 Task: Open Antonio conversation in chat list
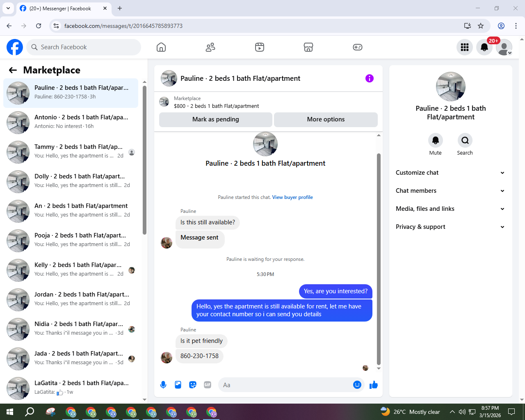click(x=71, y=123)
